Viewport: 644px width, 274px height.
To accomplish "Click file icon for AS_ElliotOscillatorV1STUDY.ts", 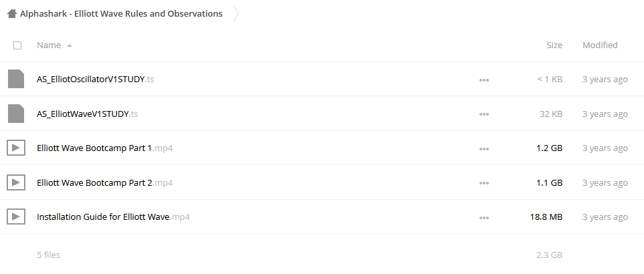I will 16,79.
